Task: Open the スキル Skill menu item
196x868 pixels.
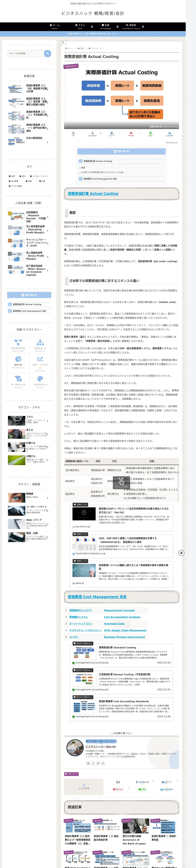Action: pos(80,27)
